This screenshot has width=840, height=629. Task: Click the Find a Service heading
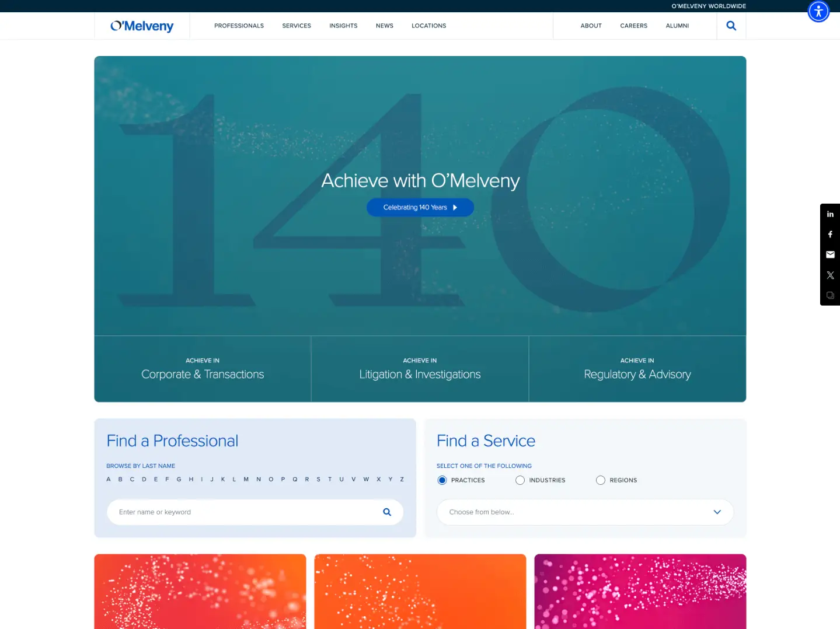point(486,441)
